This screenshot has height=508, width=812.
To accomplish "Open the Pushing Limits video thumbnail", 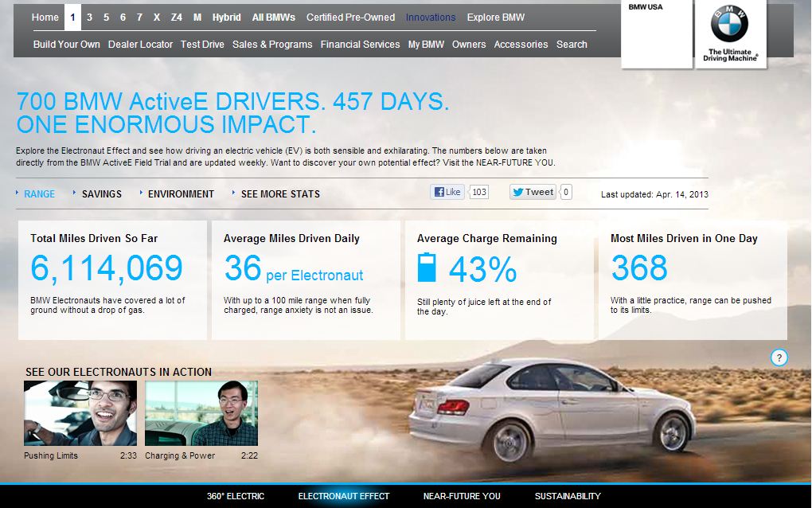I will click(x=80, y=412).
